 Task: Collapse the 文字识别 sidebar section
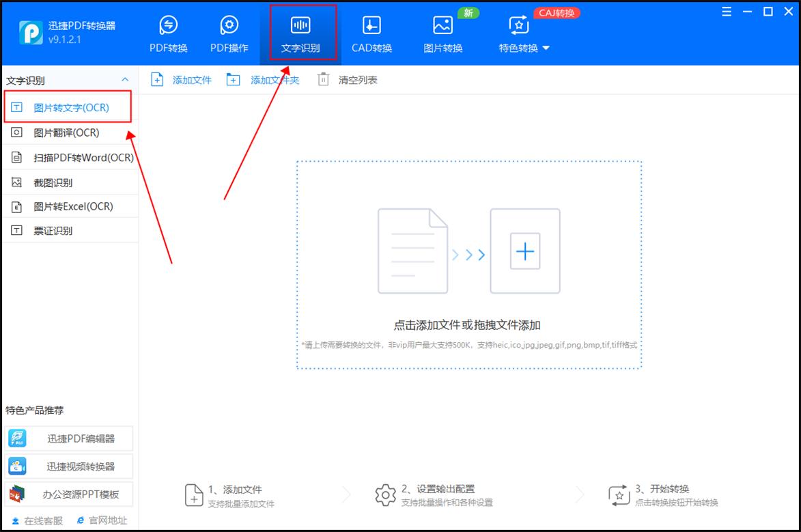point(124,80)
